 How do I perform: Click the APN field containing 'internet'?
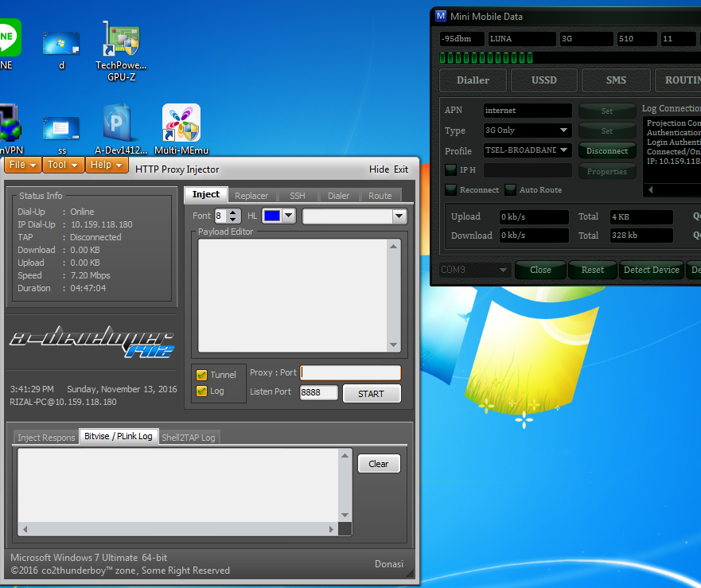528,110
